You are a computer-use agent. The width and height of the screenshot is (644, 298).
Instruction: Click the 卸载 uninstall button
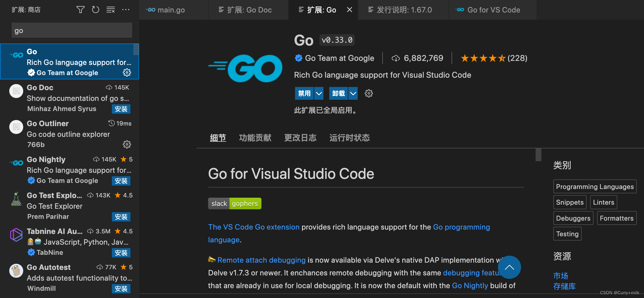[x=339, y=93]
